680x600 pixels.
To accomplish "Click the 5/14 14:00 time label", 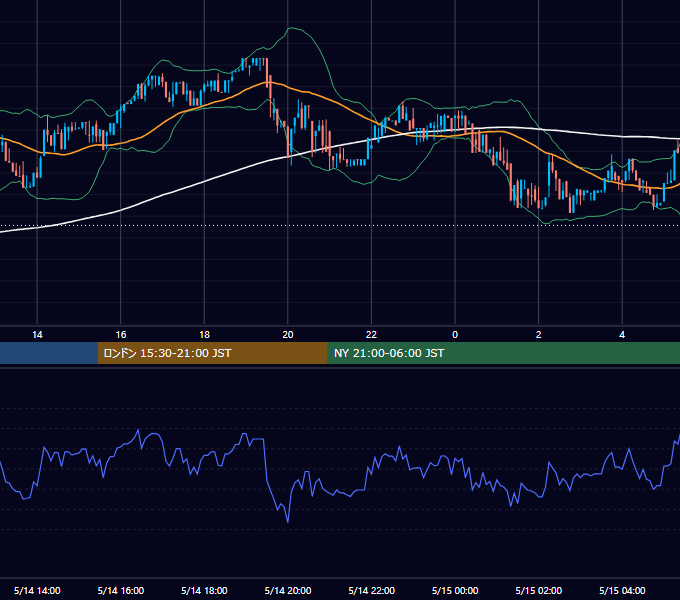I will (x=37, y=590).
